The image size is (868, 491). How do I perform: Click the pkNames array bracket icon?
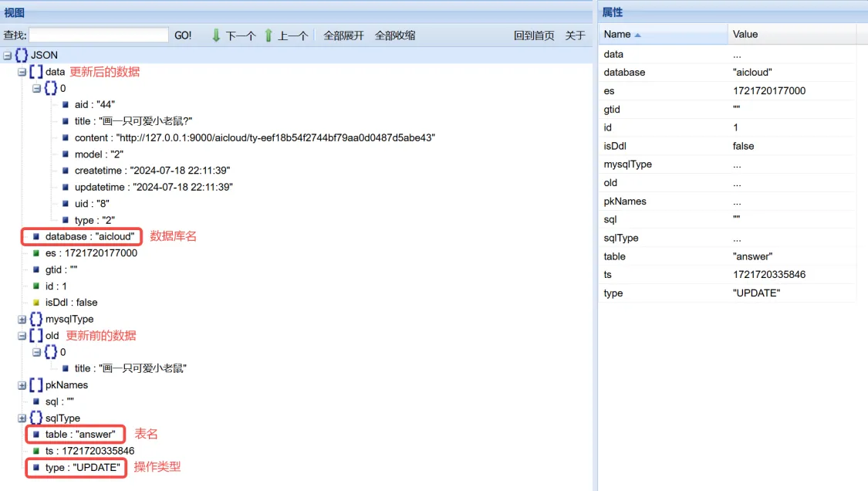click(x=35, y=384)
